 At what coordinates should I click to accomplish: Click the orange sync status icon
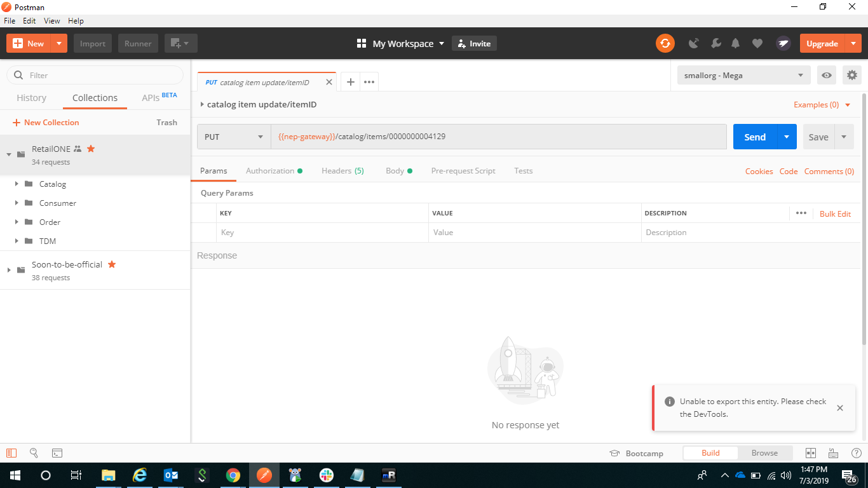click(665, 43)
